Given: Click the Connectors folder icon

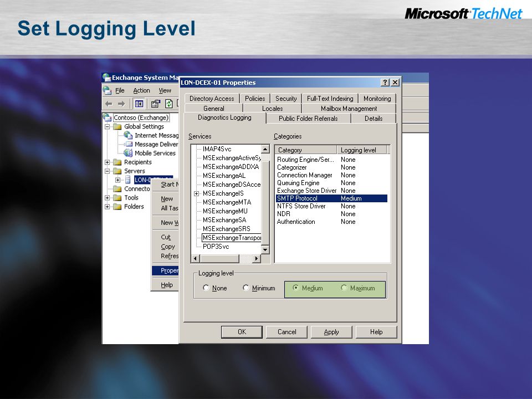Looking at the screenshot, I should tap(117, 188).
